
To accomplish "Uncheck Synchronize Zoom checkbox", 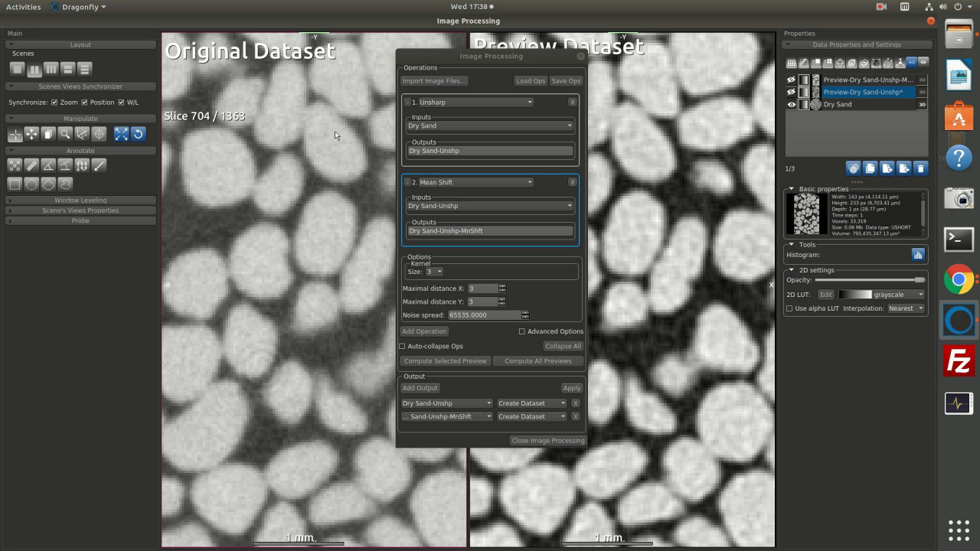I will pyautogui.click(x=54, y=103).
